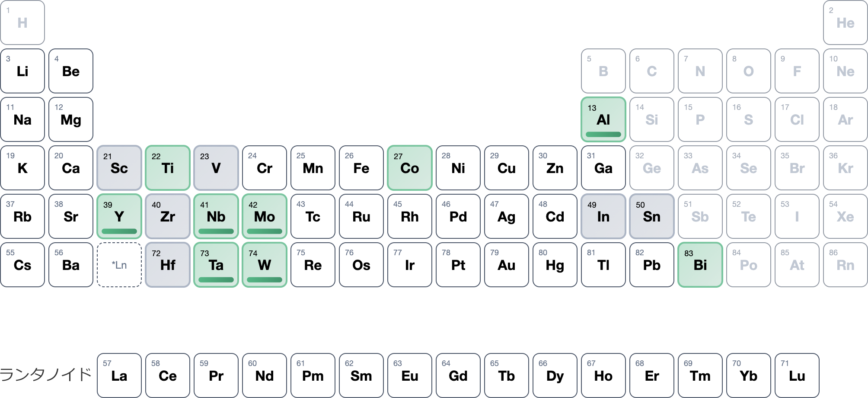This screenshot has height=398, width=868.
Task: Click the Iron (Fe) element tile
Action: pyautogui.click(x=361, y=168)
